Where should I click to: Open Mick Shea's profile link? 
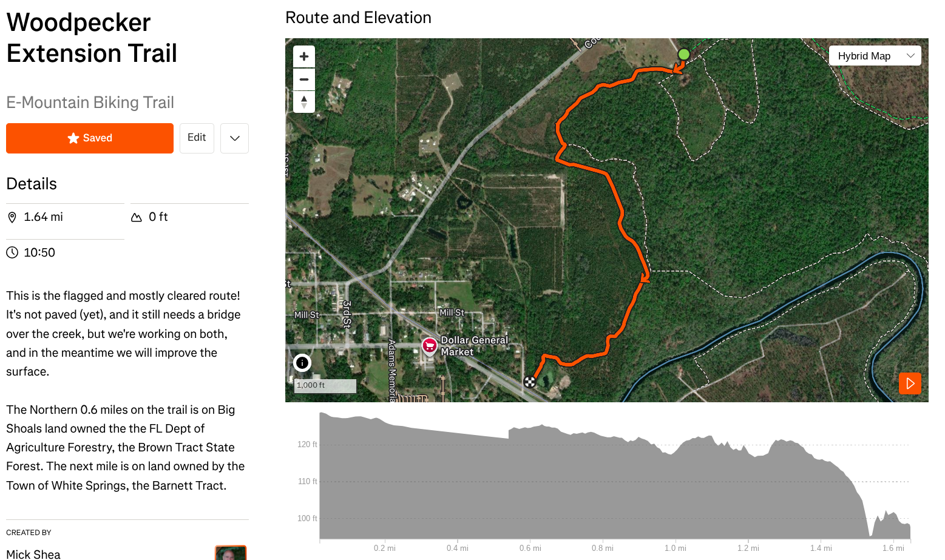pyautogui.click(x=33, y=554)
